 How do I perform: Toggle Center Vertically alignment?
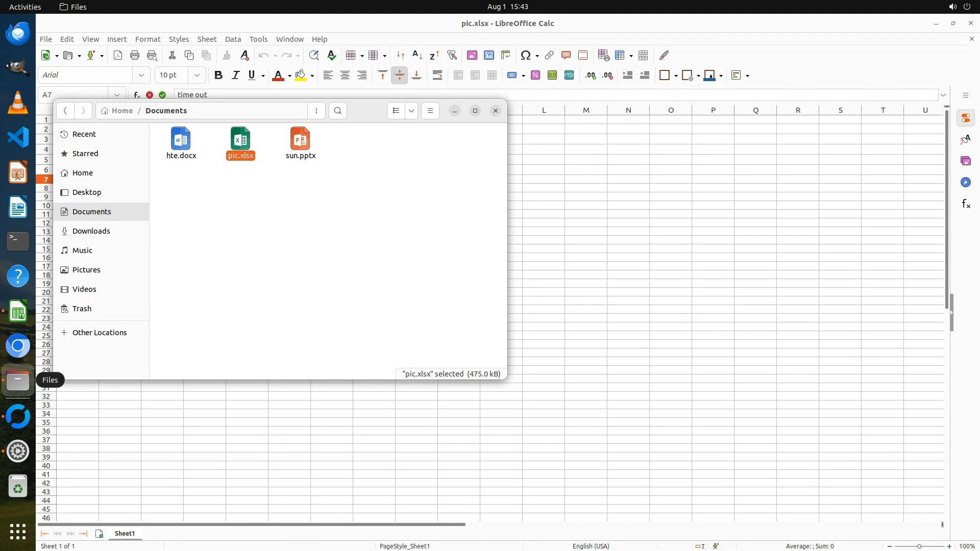coord(400,75)
